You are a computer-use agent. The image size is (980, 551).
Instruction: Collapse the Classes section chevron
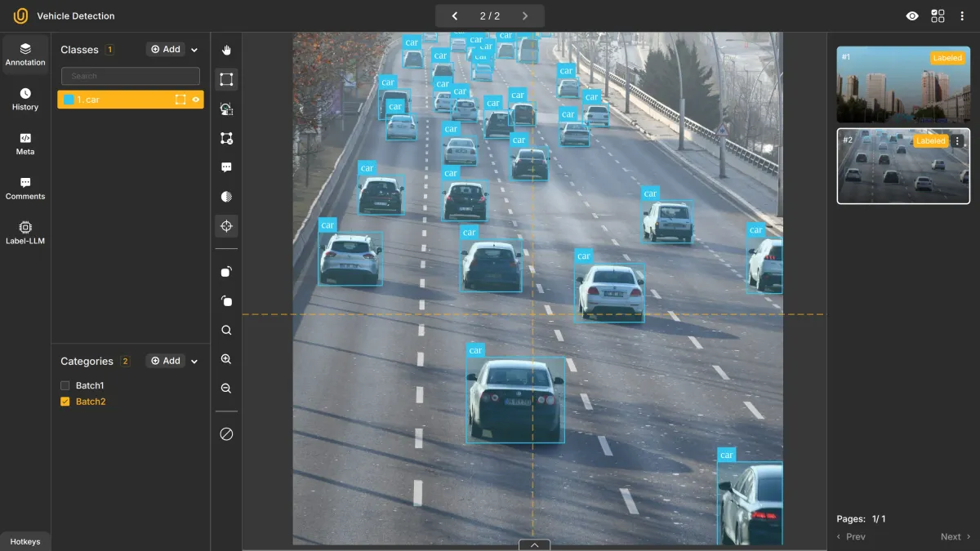[194, 50]
